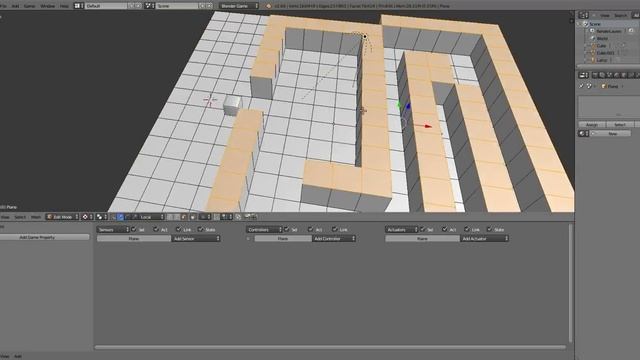
Task: Click the viewport shading icon
Action: [102, 217]
